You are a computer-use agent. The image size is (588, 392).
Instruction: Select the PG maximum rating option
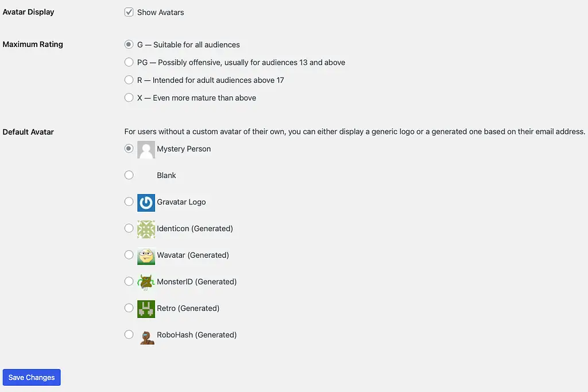click(129, 62)
